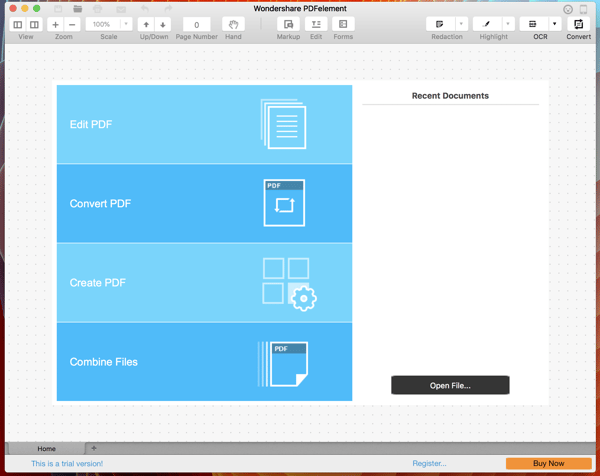Click the save icon in title bar

tap(58, 9)
